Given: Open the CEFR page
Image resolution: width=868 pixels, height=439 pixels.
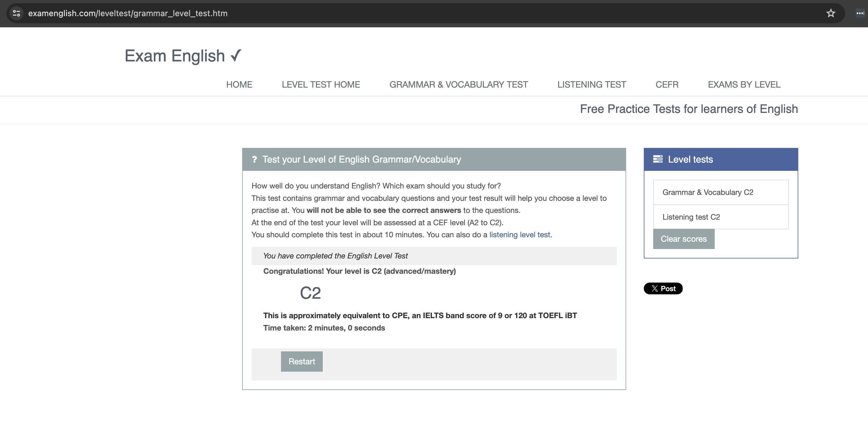Looking at the screenshot, I should click(x=666, y=84).
